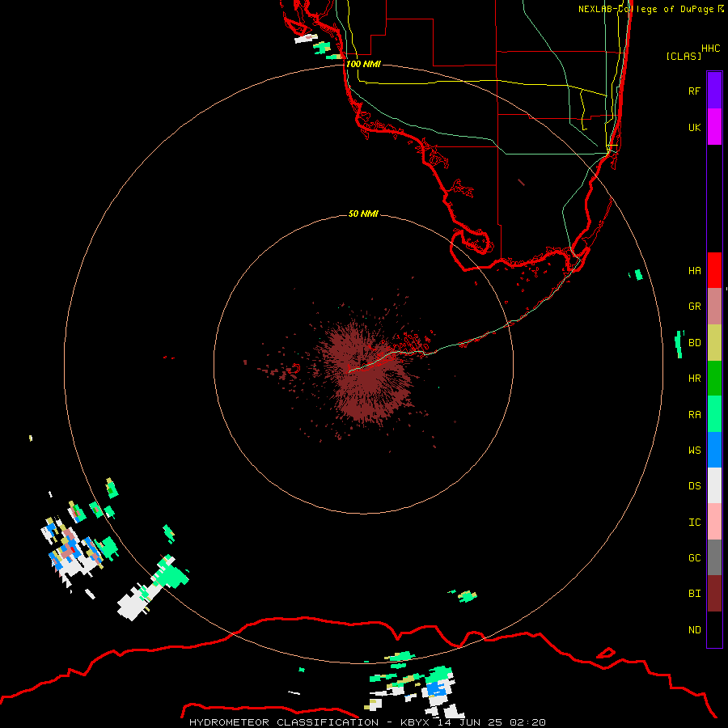Click the RA legend label
Image resolution: width=728 pixels, height=728 pixels.
click(x=694, y=415)
